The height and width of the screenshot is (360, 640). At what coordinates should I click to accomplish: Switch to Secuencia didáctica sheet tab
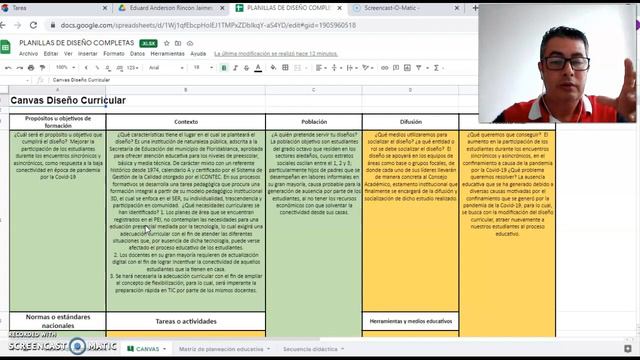pyautogui.click(x=313, y=349)
